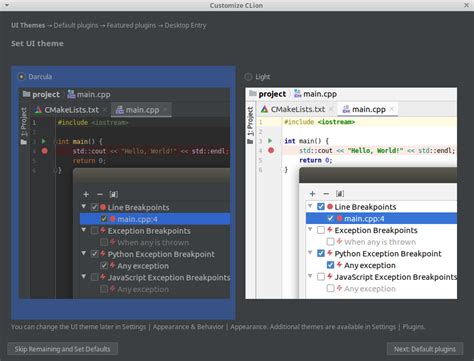Image resolution: width=474 pixels, height=361 pixels.
Task: Click 'int main() {' line in Light preview
Action: (307, 141)
